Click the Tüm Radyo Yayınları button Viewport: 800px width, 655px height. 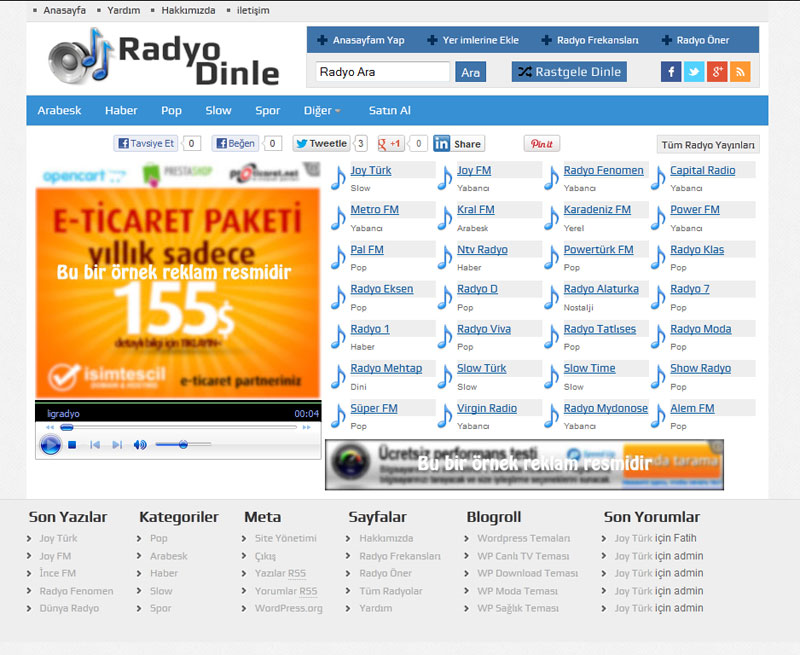[x=708, y=145]
